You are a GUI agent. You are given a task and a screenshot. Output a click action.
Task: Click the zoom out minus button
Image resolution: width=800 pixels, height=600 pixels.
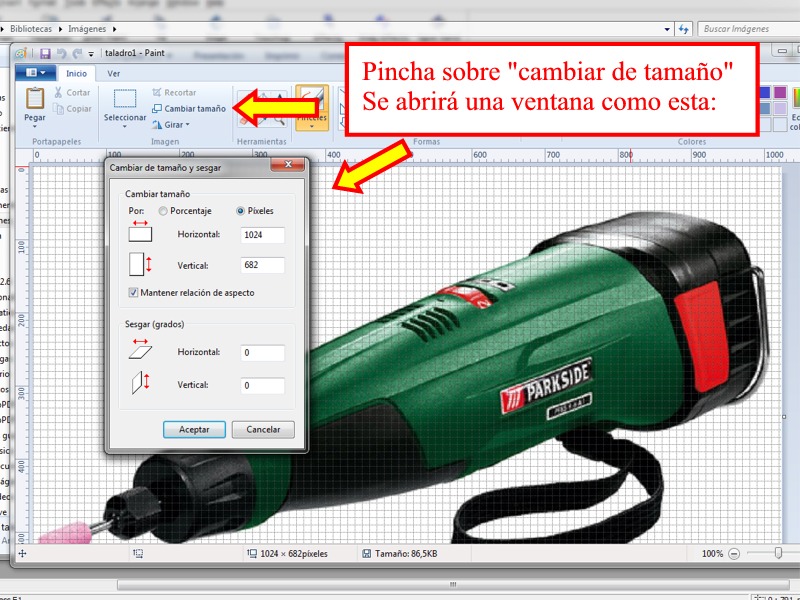pyautogui.click(x=734, y=553)
